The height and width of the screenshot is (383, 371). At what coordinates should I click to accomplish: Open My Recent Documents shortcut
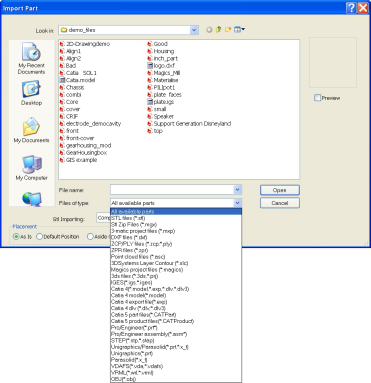[31, 58]
